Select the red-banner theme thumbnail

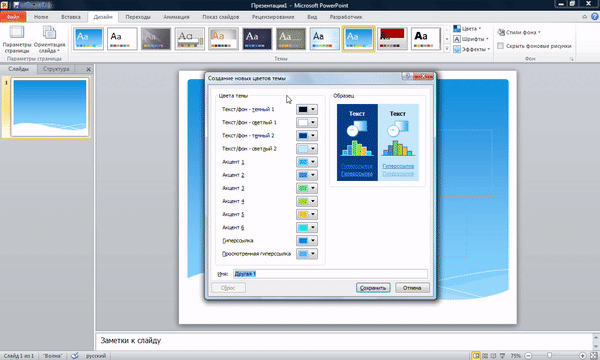[x=392, y=39]
